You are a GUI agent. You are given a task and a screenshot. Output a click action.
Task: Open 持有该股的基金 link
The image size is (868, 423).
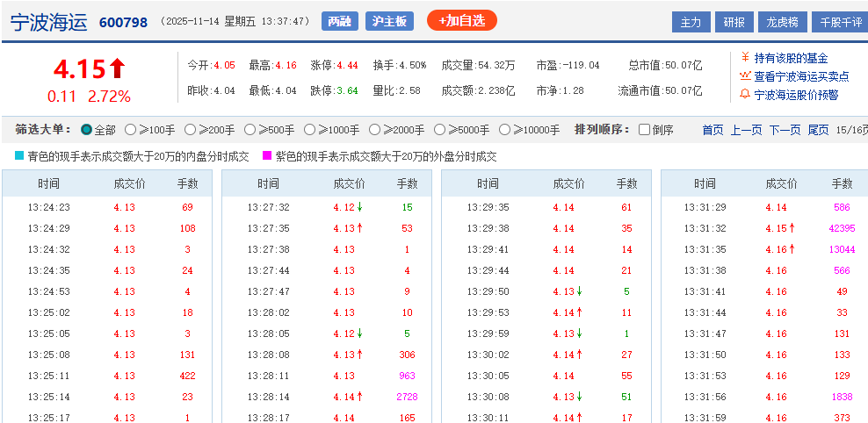coord(791,58)
